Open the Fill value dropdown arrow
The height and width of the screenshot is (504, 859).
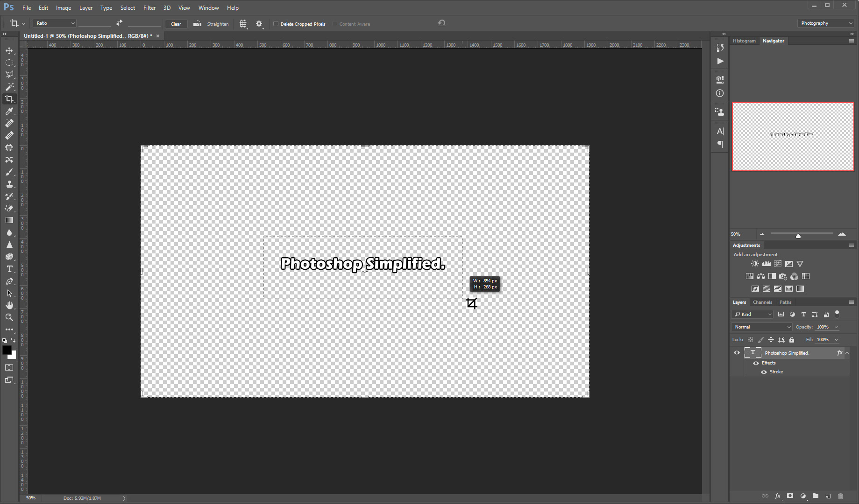837,340
